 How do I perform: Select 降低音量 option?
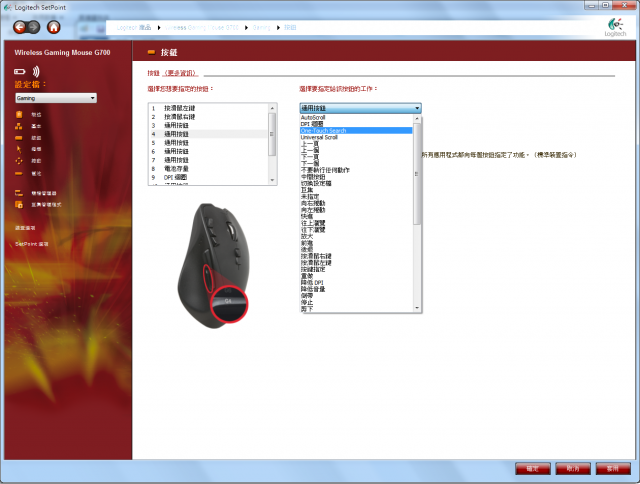[x=356, y=289]
